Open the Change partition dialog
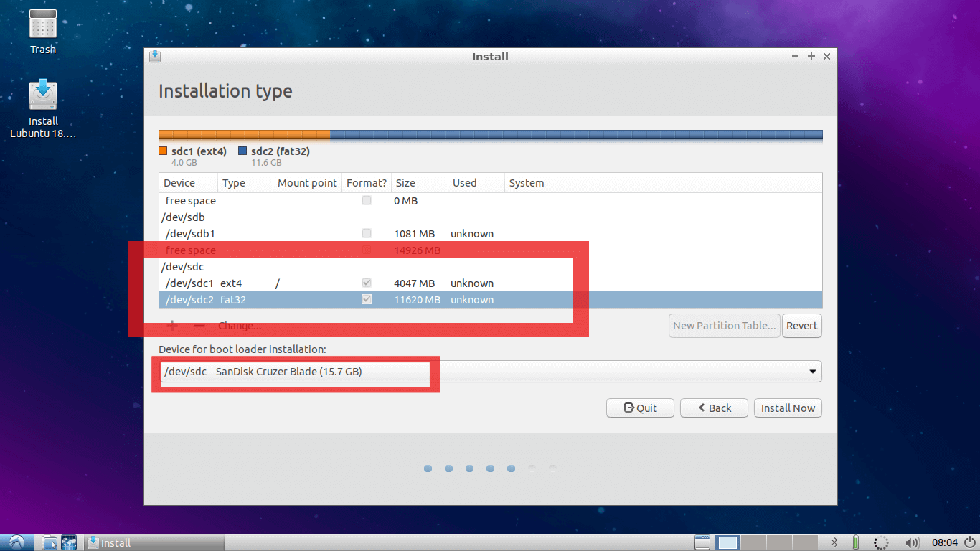Screen dimensions: 980x551 240,326
